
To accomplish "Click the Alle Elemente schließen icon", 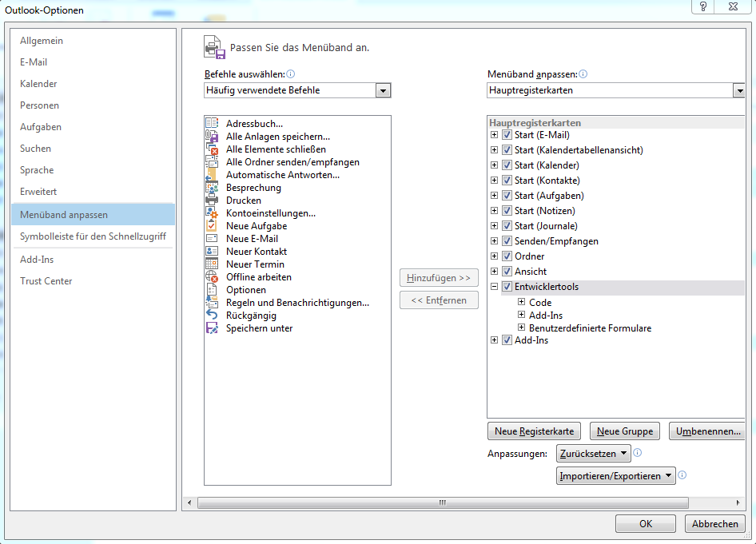I will [x=212, y=149].
